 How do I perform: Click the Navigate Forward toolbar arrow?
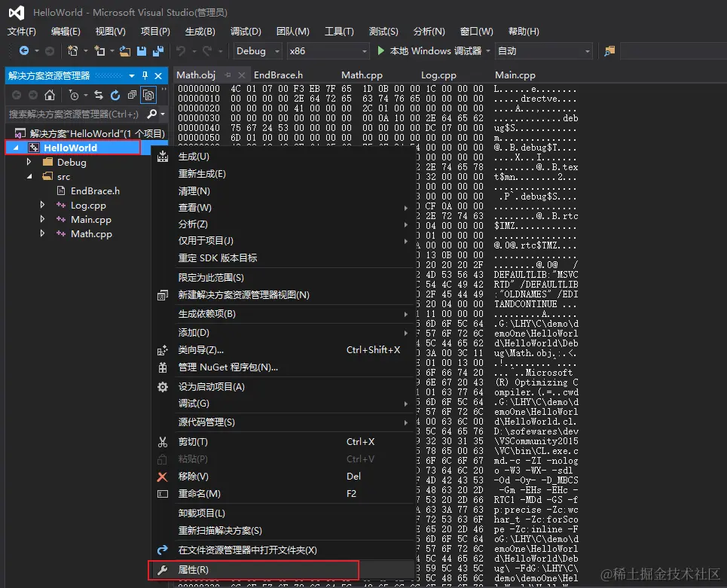pyautogui.click(x=50, y=51)
